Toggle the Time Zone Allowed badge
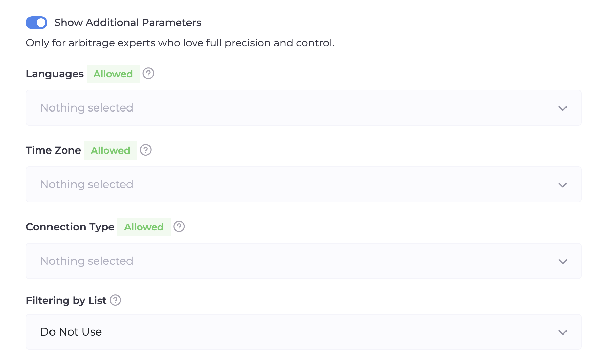 coord(111,150)
